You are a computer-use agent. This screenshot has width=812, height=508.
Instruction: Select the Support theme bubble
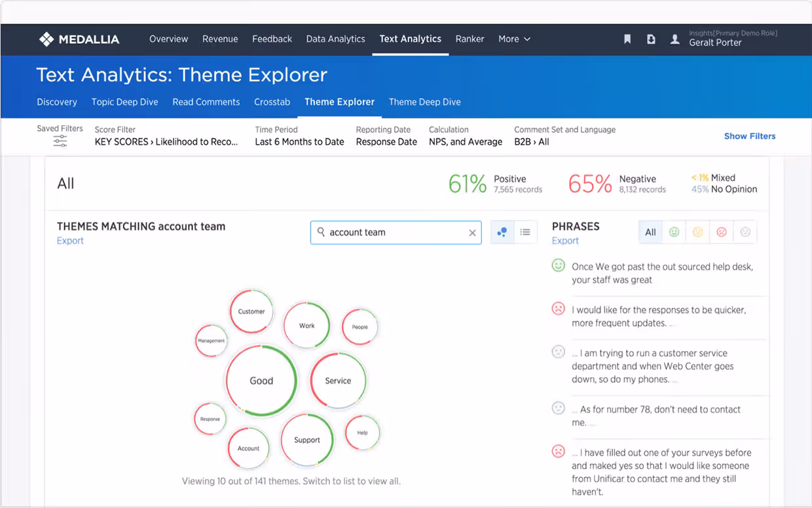tap(307, 440)
